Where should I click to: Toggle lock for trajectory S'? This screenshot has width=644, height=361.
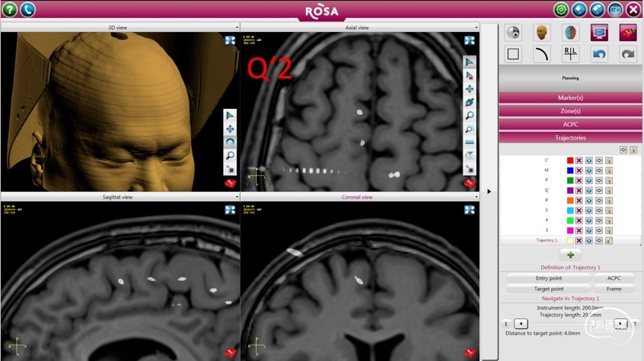coord(609,210)
